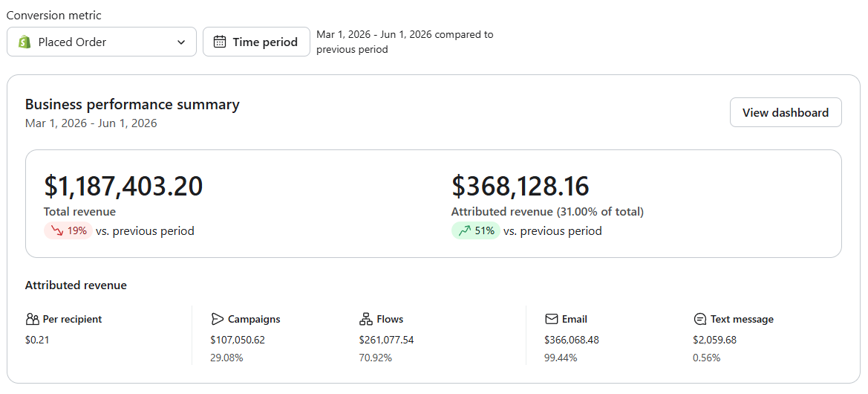
Task: Select the 19% decrease badge under Total revenue
Action: click(x=68, y=231)
